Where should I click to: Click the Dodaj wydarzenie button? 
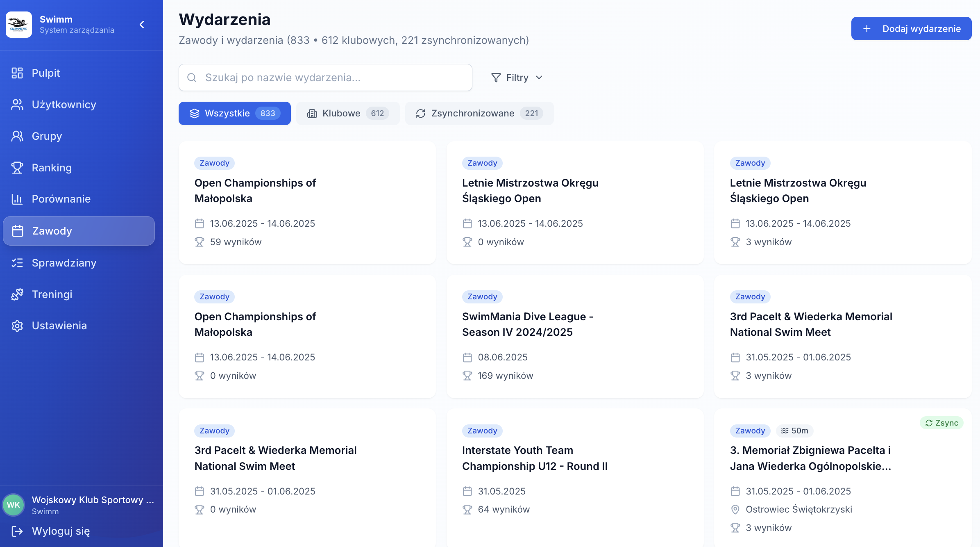[x=911, y=28]
